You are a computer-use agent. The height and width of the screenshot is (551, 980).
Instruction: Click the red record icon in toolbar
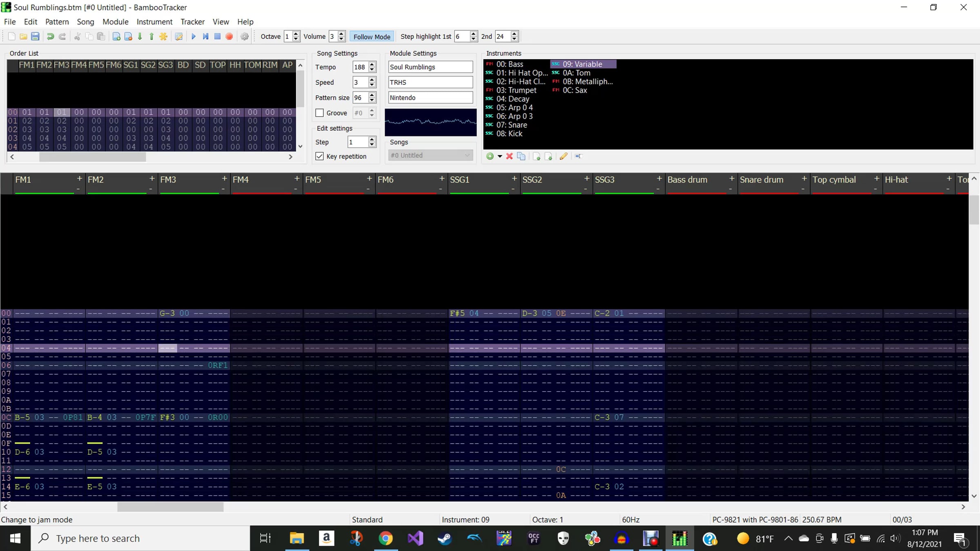pyautogui.click(x=229, y=36)
